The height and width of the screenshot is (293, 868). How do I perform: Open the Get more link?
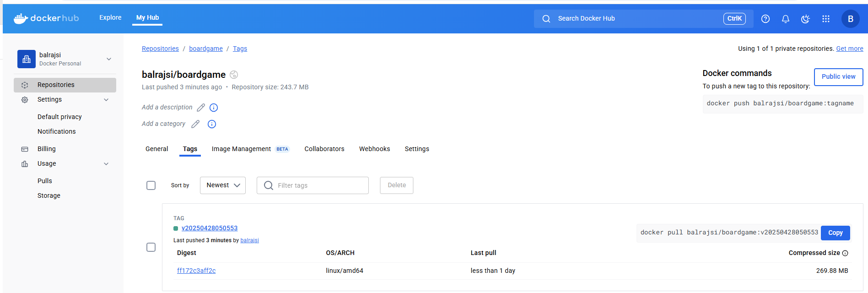tap(850, 49)
